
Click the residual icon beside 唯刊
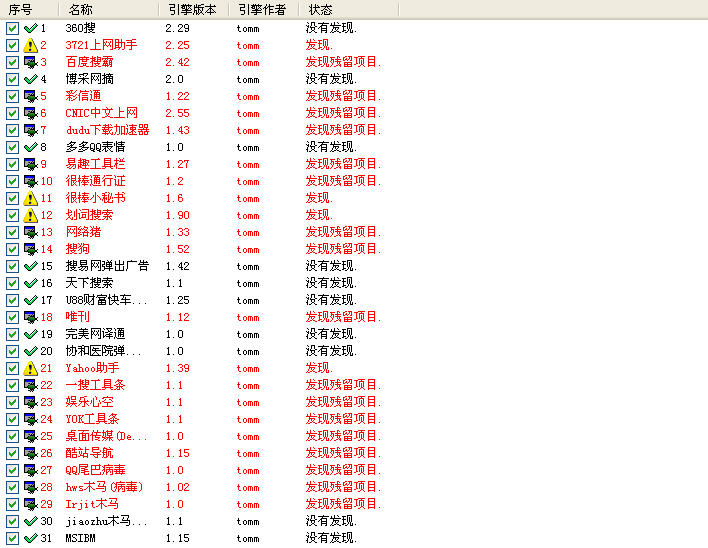pos(30,317)
